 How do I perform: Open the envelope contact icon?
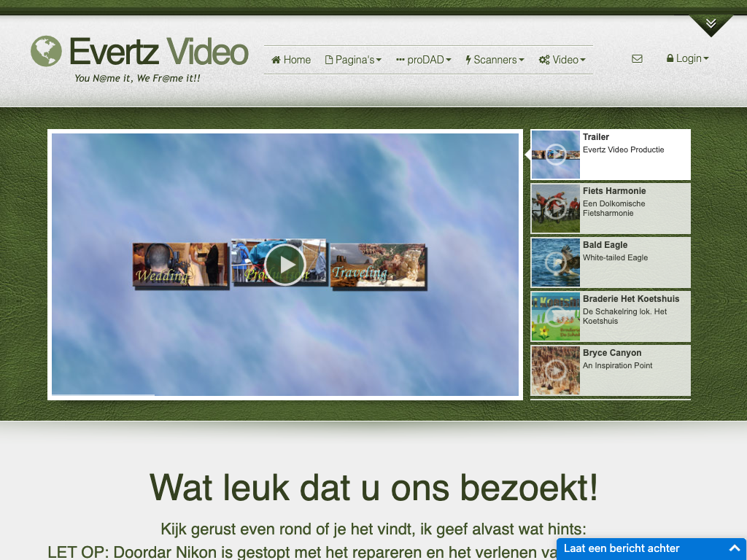point(637,59)
